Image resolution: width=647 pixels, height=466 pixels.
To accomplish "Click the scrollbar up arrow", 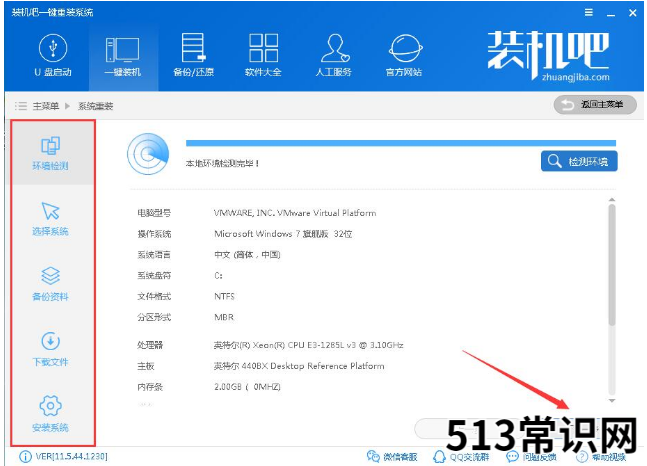I will pyautogui.click(x=612, y=200).
